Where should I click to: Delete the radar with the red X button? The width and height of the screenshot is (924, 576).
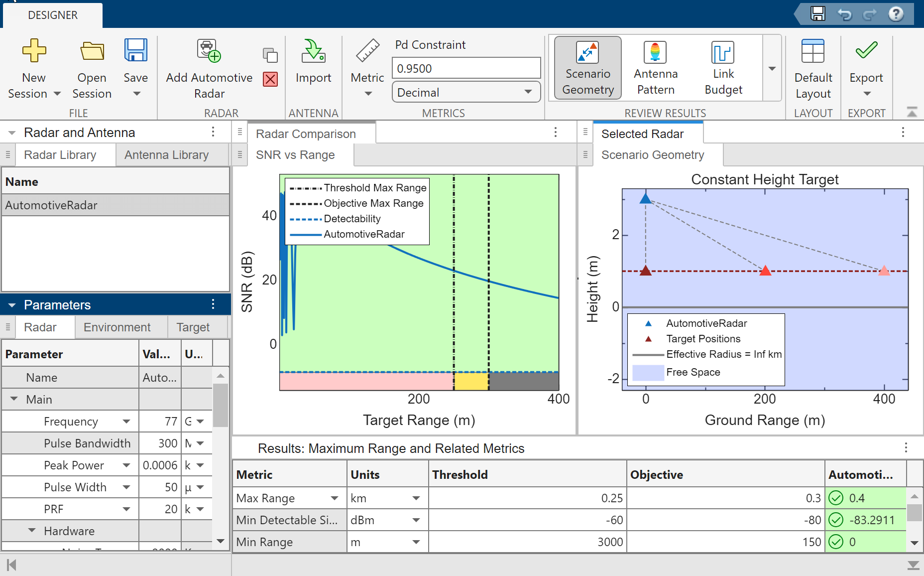[x=270, y=79]
